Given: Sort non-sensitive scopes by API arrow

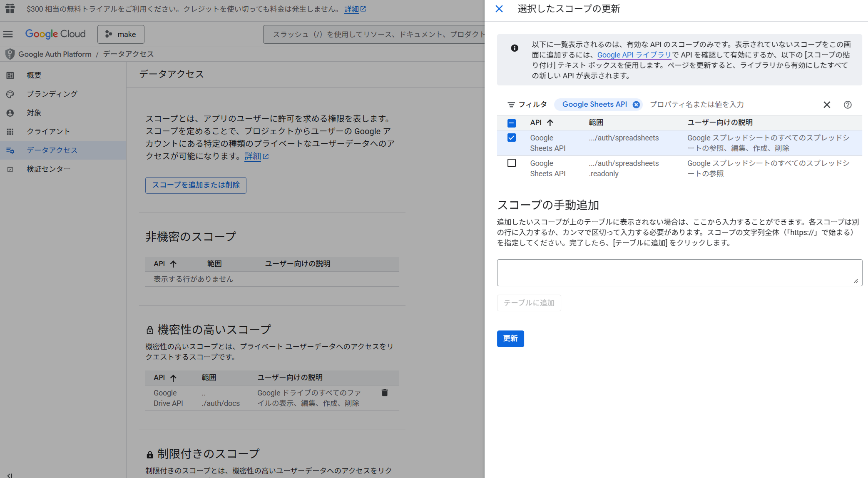Looking at the screenshot, I should pyautogui.click(x=173, y=264).
